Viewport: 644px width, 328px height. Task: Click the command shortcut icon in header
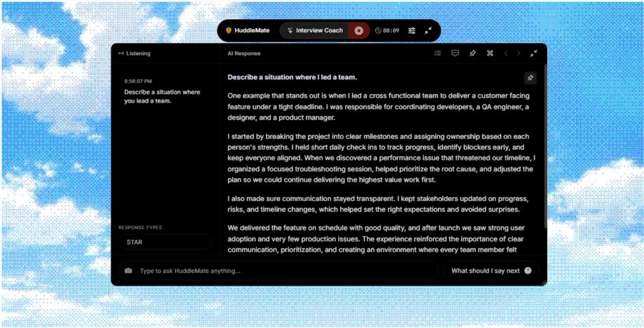coord(490,53)
